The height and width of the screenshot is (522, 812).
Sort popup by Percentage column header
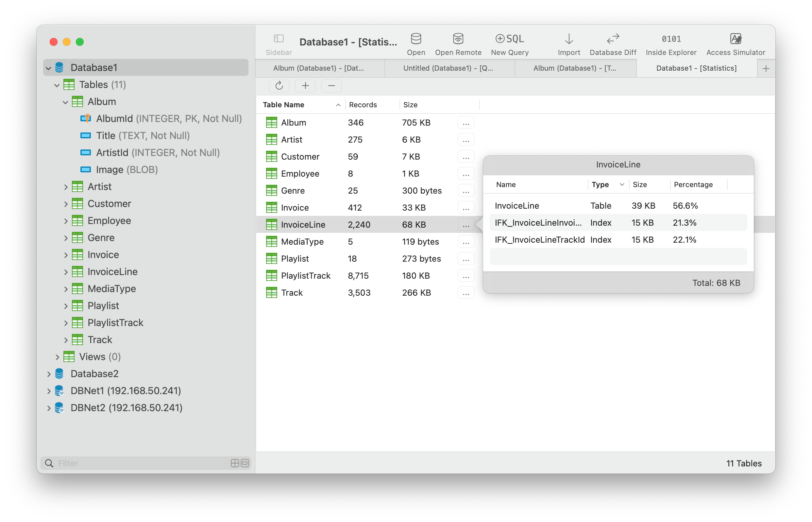click(x=699, y=184)
